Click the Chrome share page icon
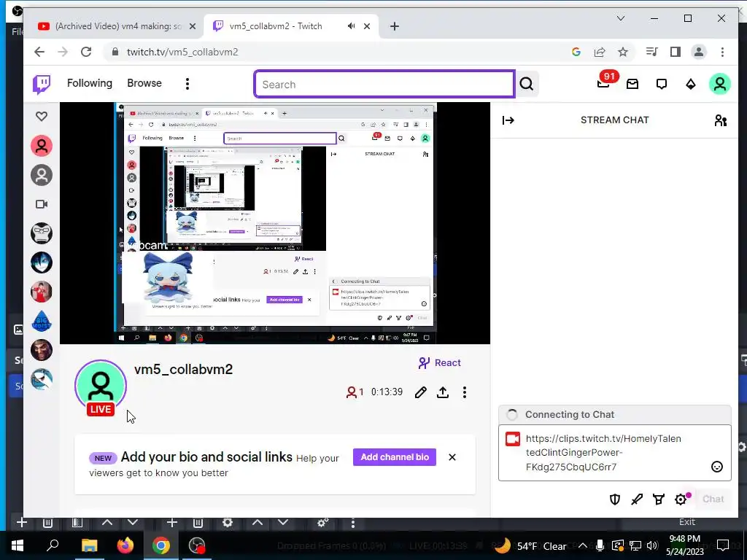The image size is (747, 560). (600, 52)
